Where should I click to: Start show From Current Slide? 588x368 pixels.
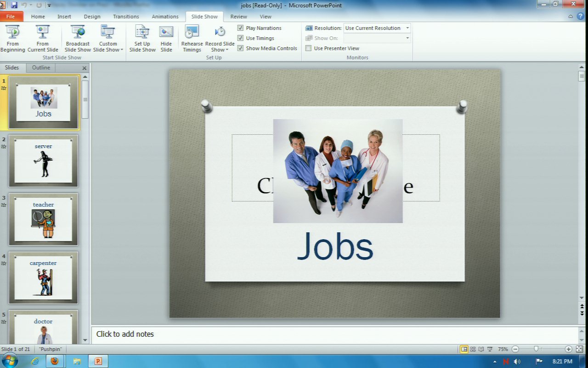(43, 38)
